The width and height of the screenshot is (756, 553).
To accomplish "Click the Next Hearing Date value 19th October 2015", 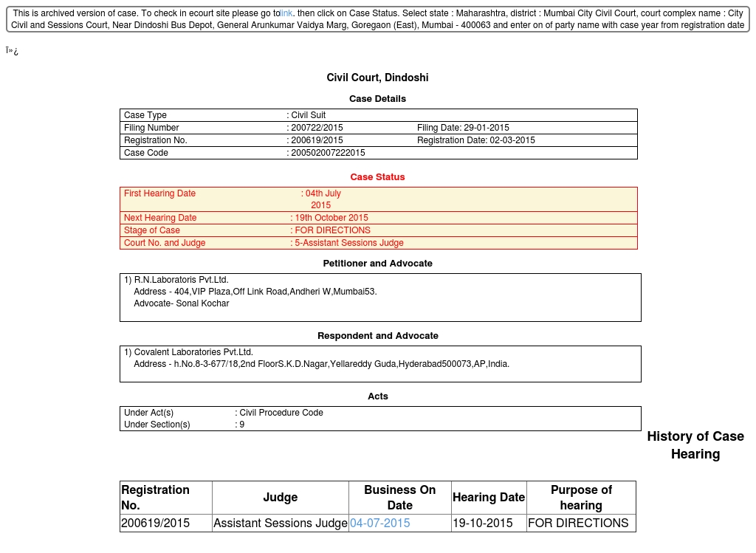I will [331, 218].
